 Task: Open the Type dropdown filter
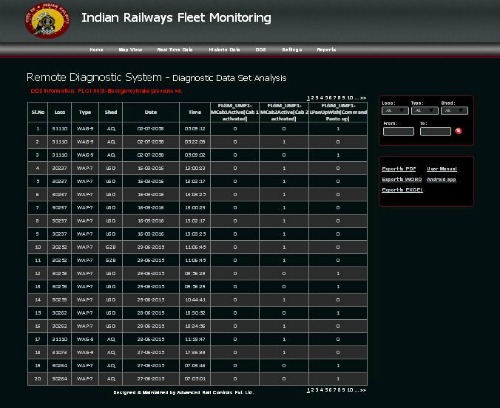(x=425, y=111)
